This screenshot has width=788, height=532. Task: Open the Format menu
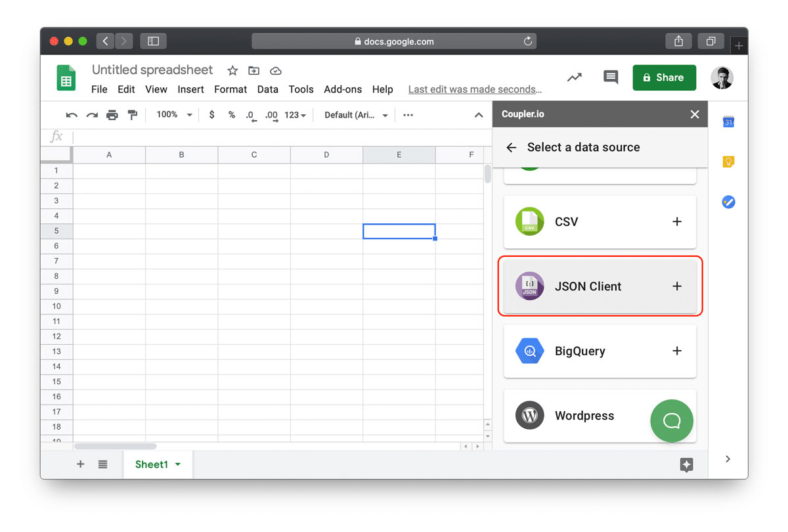pos(230,89)
